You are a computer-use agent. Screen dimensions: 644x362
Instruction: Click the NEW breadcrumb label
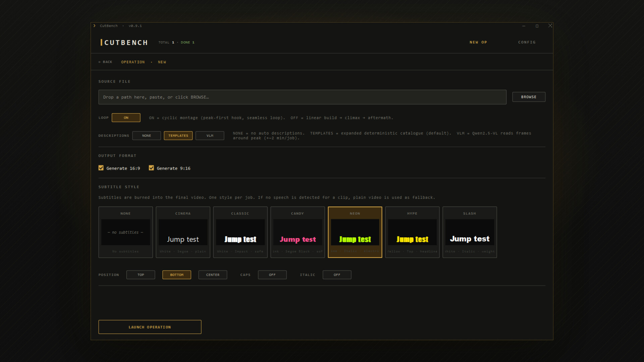(x=162, y=62)
